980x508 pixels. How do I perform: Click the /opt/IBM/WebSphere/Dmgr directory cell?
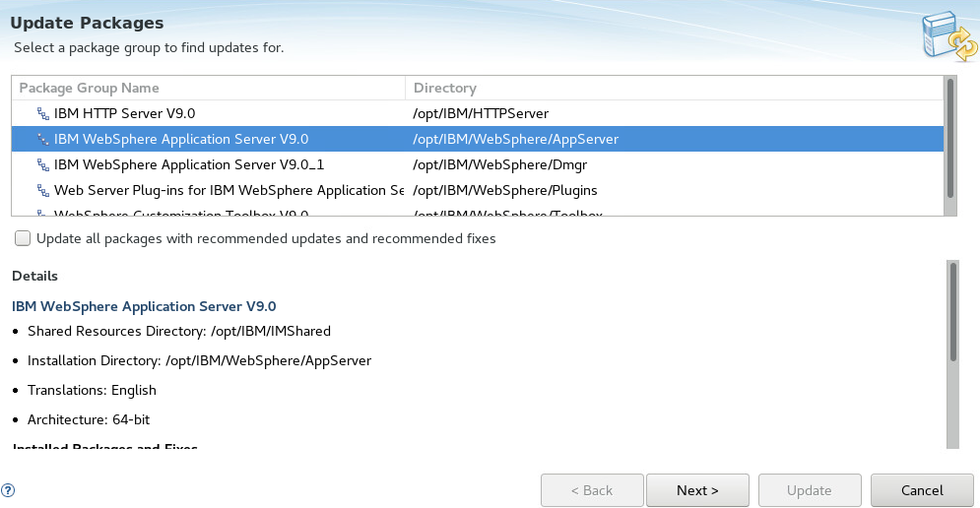click(x=500, y=165)
